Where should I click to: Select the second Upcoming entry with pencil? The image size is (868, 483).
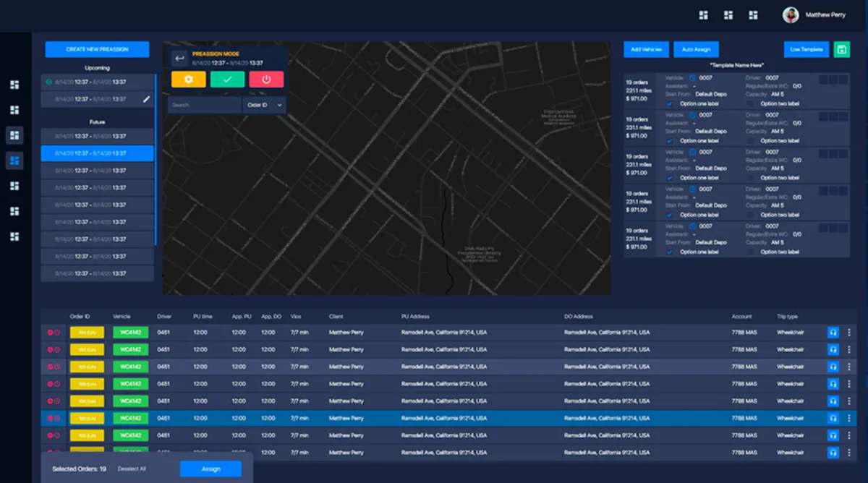coord(97,99)
